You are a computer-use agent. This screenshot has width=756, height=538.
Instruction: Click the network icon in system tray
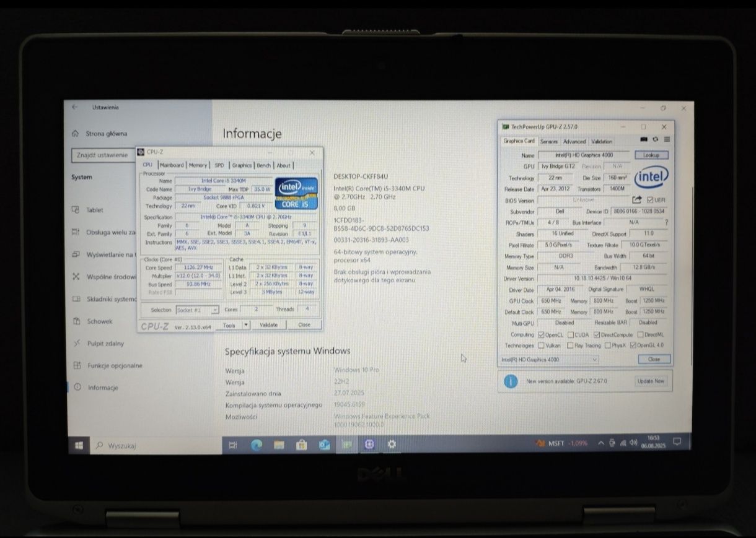tap(623, 443)
